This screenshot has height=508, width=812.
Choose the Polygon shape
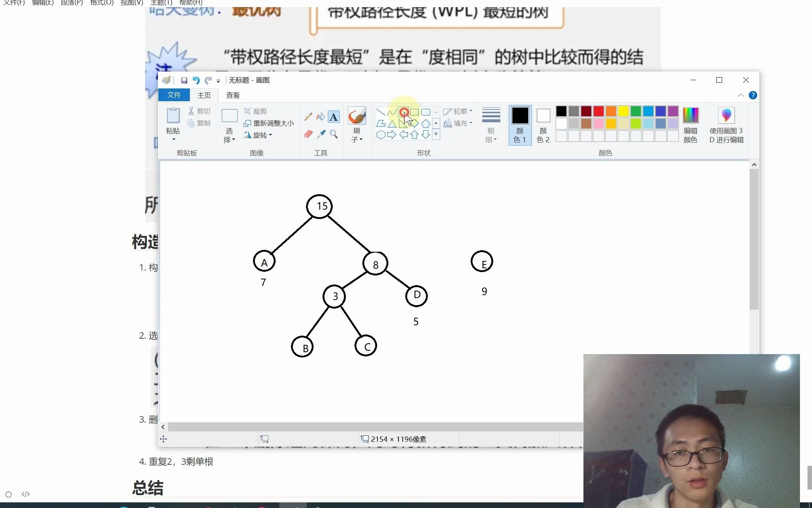click(380, 123)
